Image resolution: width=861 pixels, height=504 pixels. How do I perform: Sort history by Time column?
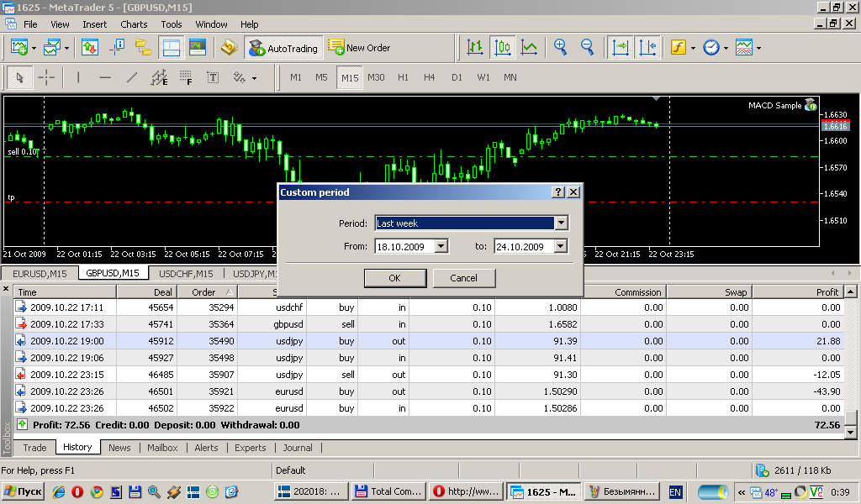tap(65, 292)
